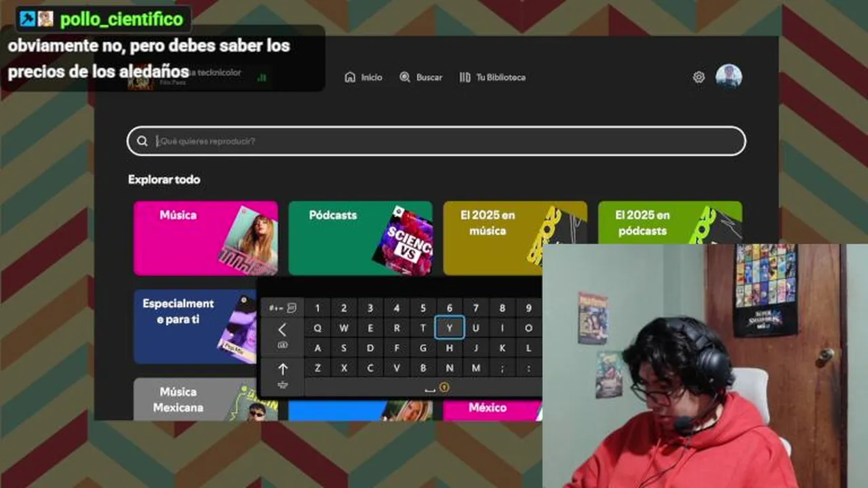Image resolution: width=868 pixels, height=488 pixels.
Task: Go to the Buscar tab
Action: click(x=420, y=77)
